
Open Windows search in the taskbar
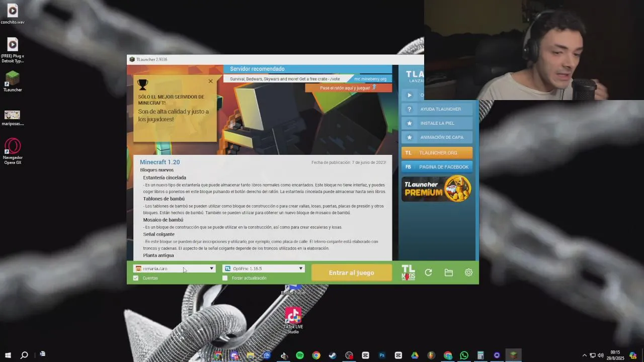coord(24,355)
